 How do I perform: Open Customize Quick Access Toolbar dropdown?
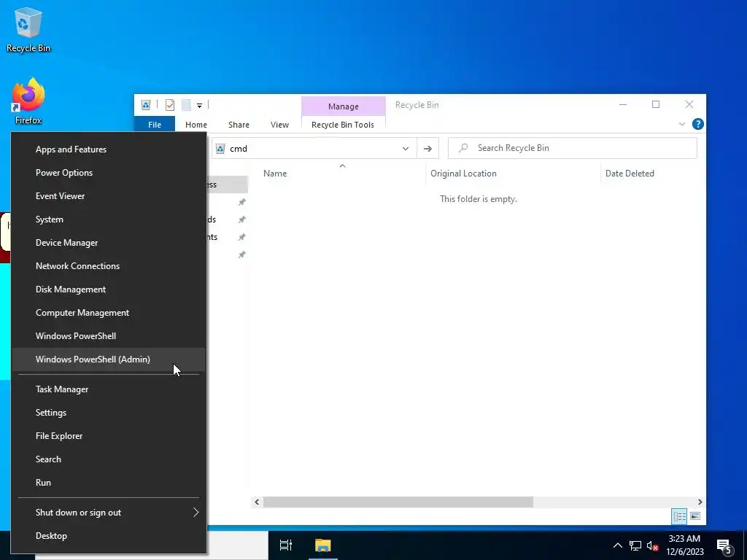(x=200, y=105)
